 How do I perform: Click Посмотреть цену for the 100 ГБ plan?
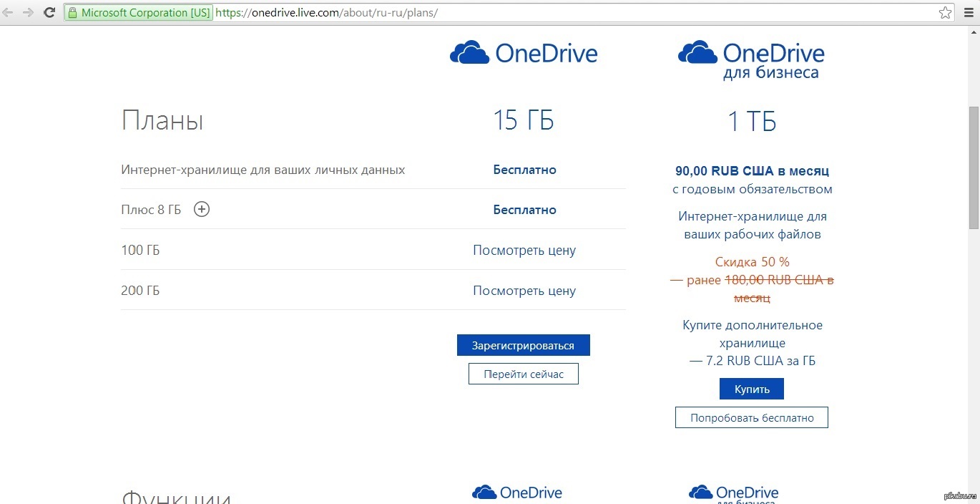[x=524, y=251]
